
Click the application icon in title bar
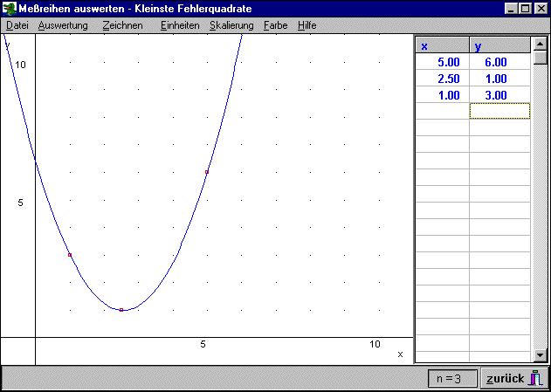(10, 9)
